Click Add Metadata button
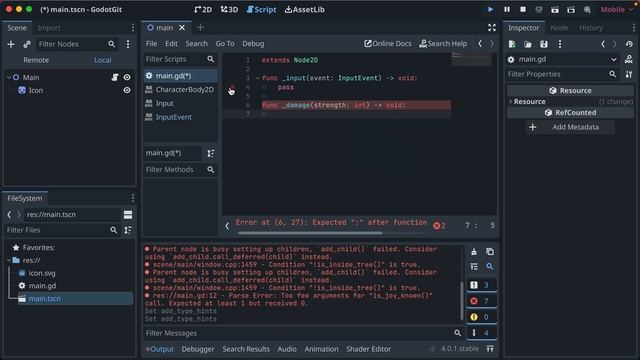Screen dimensions: 640x360 point(570,127)
